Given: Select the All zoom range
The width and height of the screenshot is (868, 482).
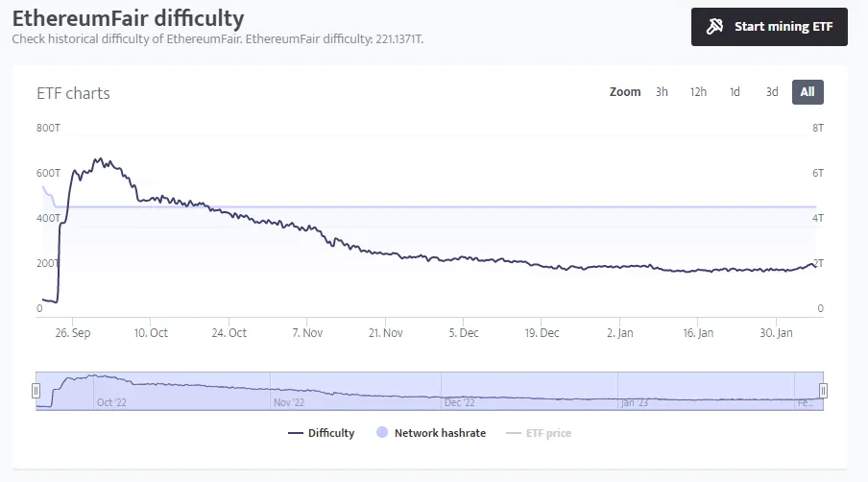Looking at the screenshot, I should tap(808, 92).
